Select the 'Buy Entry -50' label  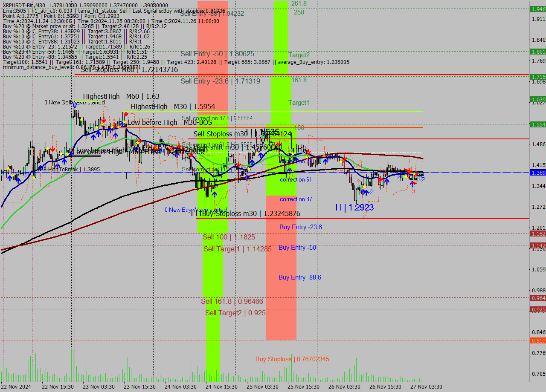297,248
